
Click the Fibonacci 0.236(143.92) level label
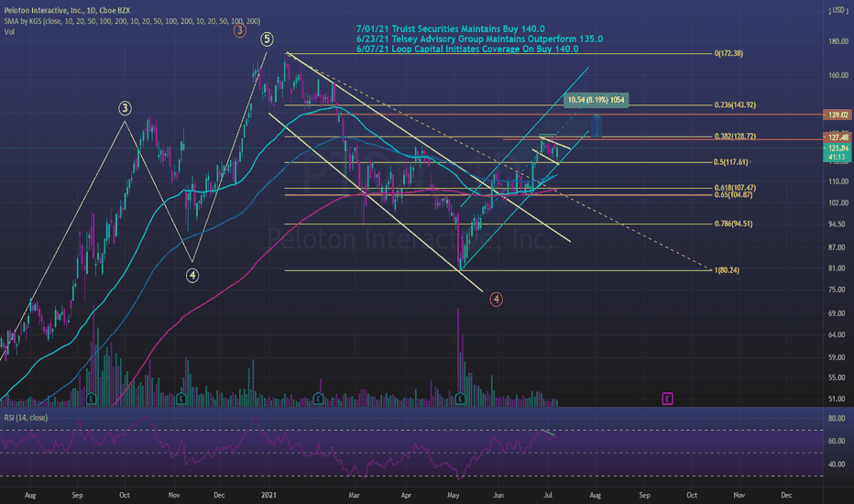tap(735, 104)
